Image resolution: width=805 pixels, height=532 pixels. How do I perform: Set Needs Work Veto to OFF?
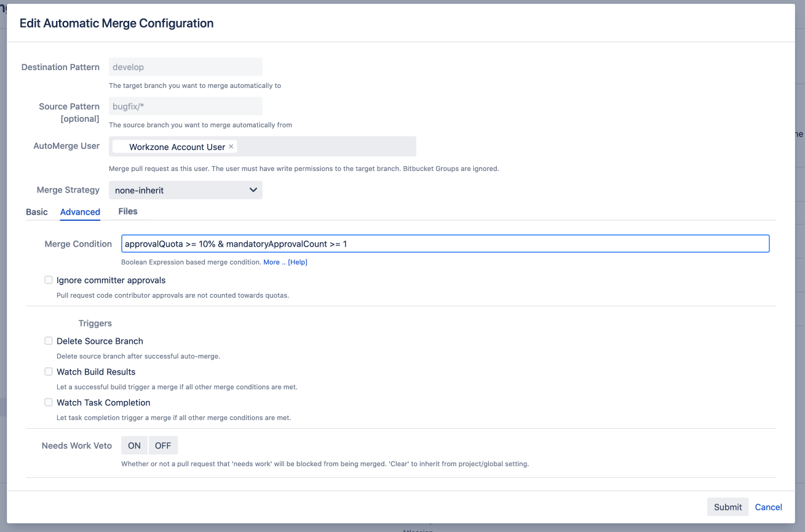(163, 446)
